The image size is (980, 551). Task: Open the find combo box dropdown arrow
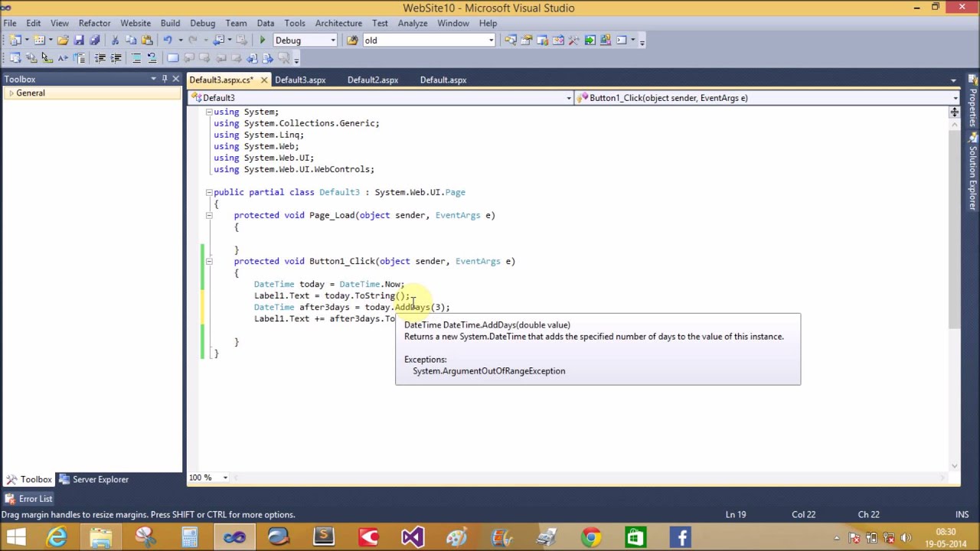(491, 40)
